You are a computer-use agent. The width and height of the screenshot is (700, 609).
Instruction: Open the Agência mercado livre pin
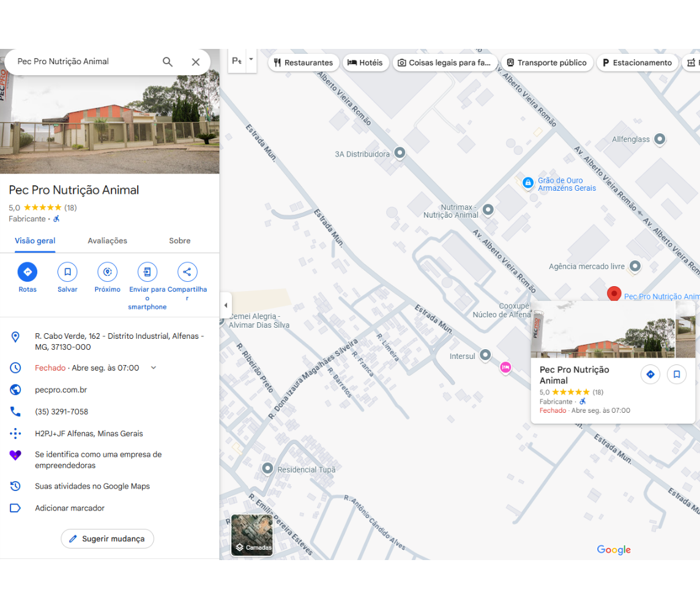coord(635,267)
